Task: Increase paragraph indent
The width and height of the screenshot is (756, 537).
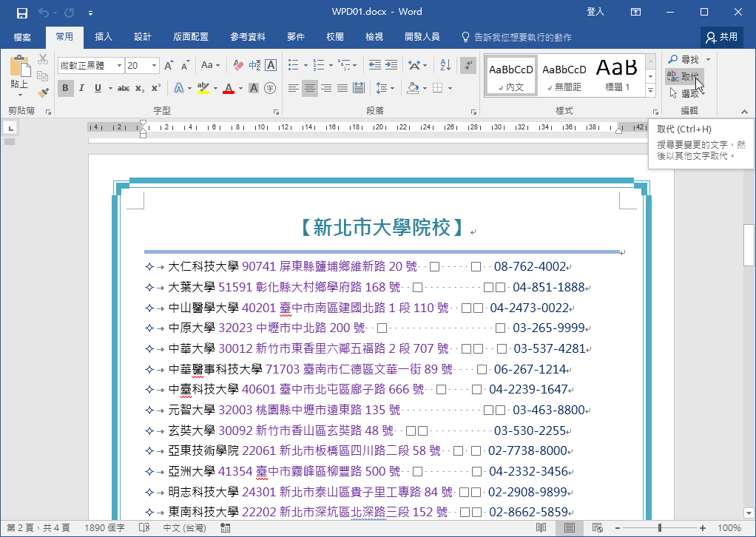Action: pos(391,65)
